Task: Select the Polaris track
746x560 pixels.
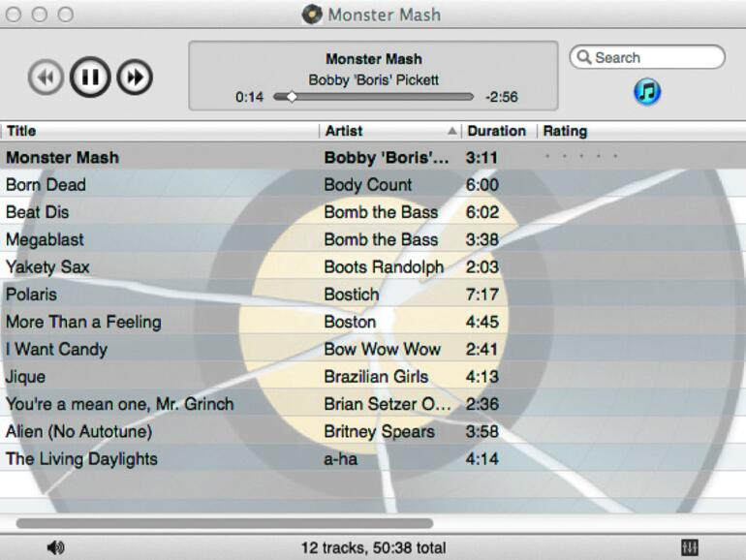Action: click(373, 295)
